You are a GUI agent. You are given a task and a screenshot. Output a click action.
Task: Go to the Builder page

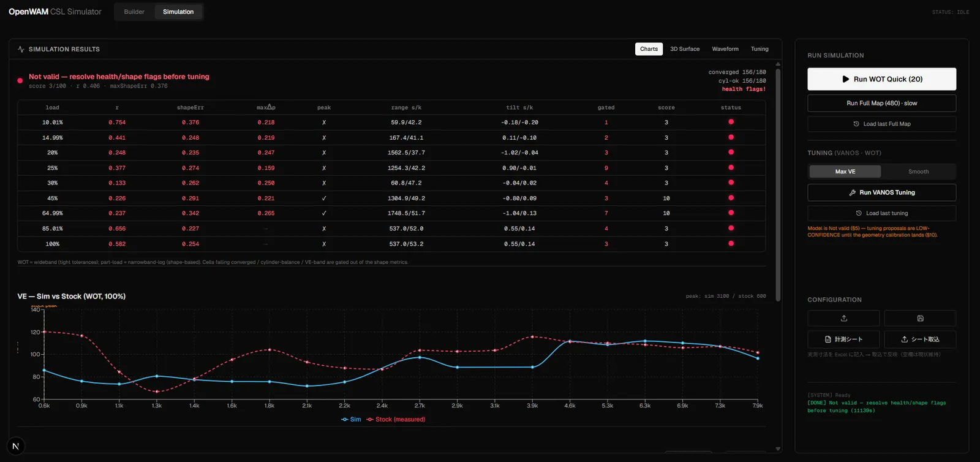coord(134,12)
